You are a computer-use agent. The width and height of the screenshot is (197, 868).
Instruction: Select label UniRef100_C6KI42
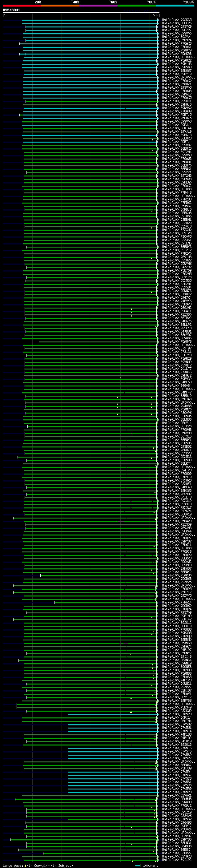tap(177, 619)
